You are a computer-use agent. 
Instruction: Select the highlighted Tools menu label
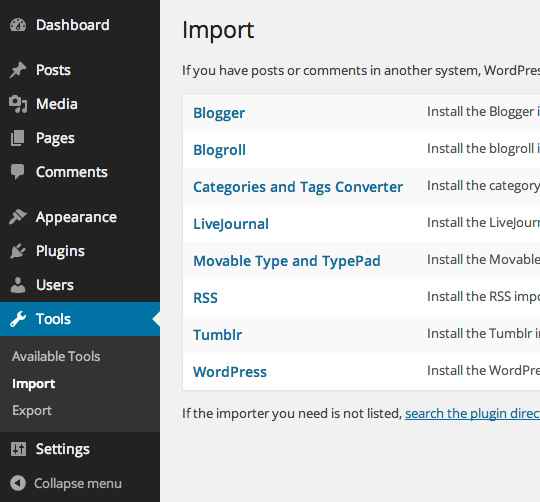[x=53, y=319]
